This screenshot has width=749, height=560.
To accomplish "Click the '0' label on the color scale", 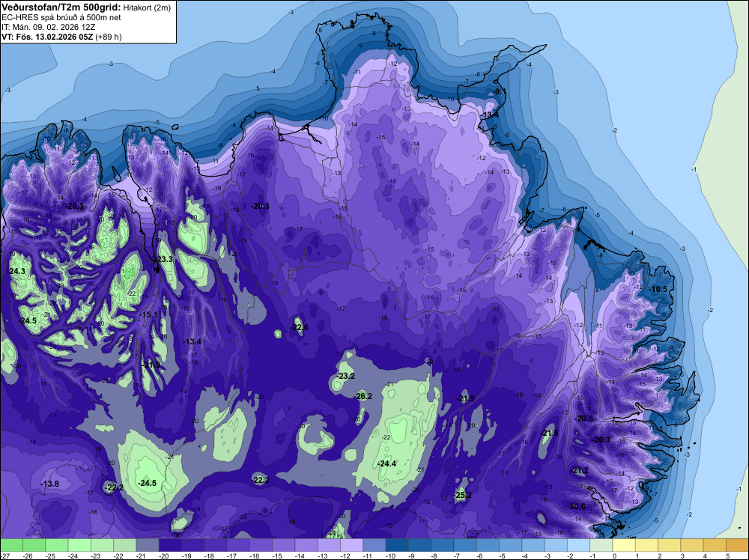I will pyautogui.click(x=614, y=556).
